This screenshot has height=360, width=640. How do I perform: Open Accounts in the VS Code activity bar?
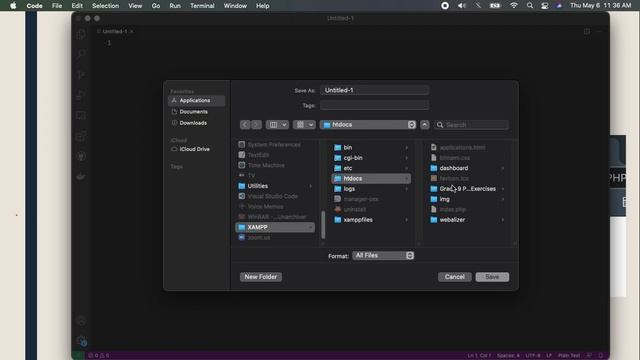(81, 321)
